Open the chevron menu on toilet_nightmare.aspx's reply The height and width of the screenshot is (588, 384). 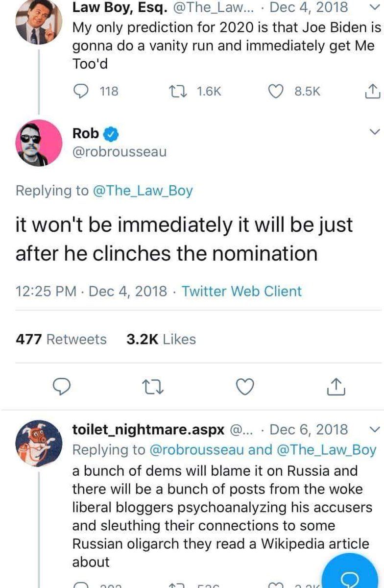pos(374,430)
